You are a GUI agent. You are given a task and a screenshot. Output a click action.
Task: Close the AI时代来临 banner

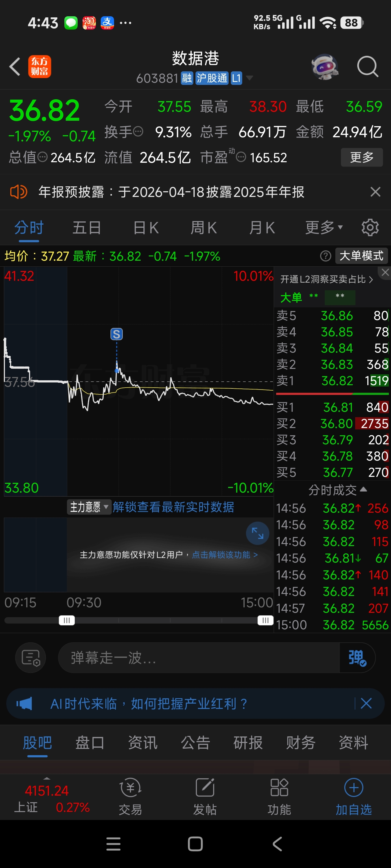(366, 704)
